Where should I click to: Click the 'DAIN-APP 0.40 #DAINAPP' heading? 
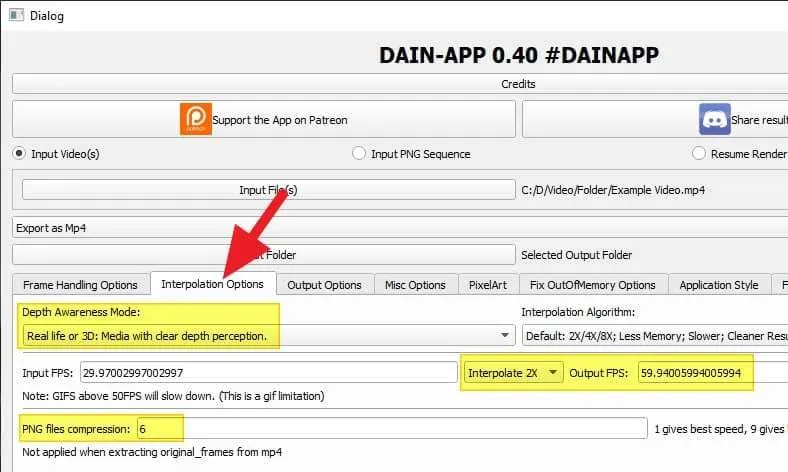click(519, 55)
